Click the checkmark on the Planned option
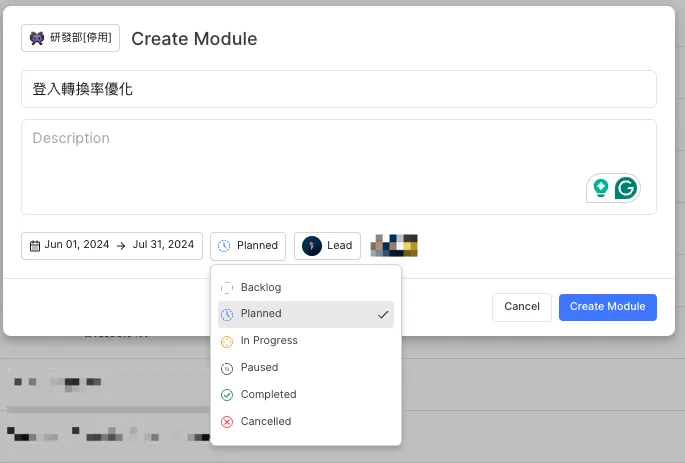The image size is (685, 463). coord(382,315)
